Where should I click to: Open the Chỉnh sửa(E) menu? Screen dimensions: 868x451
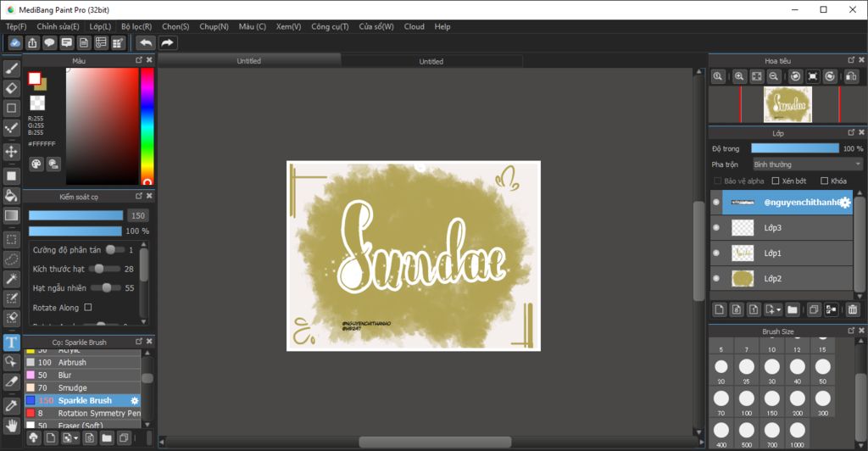coord(58,26)
